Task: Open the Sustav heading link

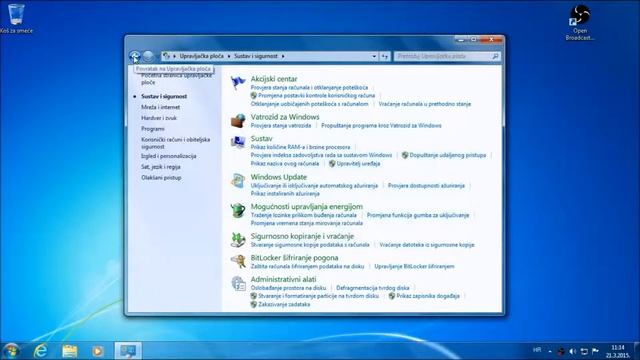Action: [x=262, y=139]
